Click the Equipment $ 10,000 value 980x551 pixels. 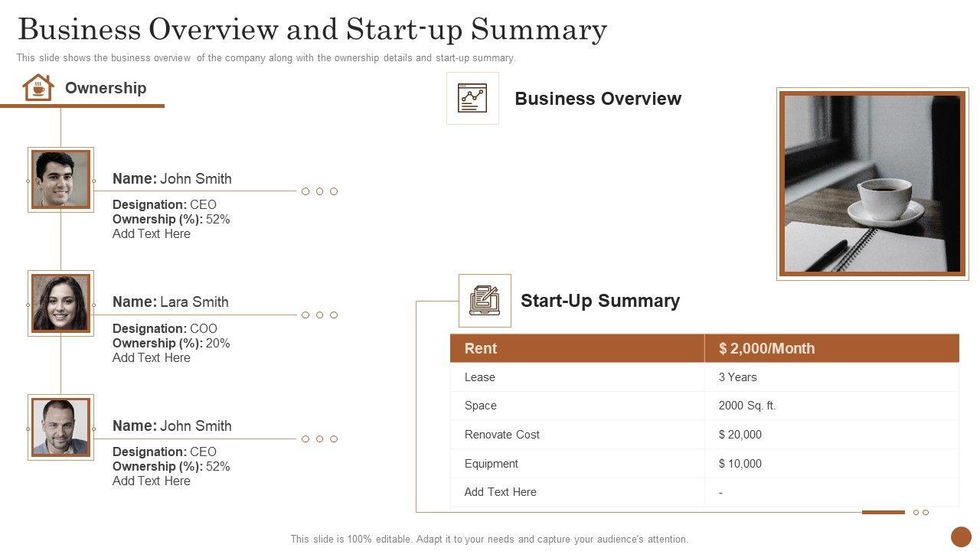tap(740, 464)
